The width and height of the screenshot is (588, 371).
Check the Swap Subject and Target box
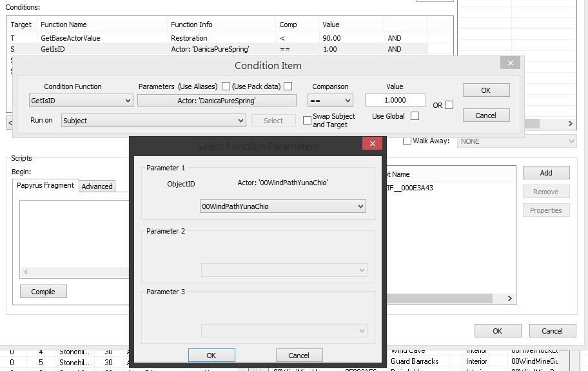(307, 121)
